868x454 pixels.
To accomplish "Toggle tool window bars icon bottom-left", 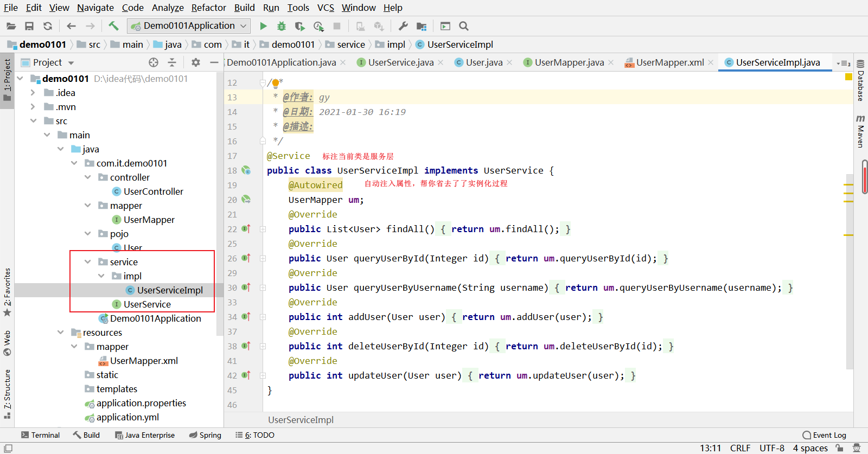I will pos(8,448).
